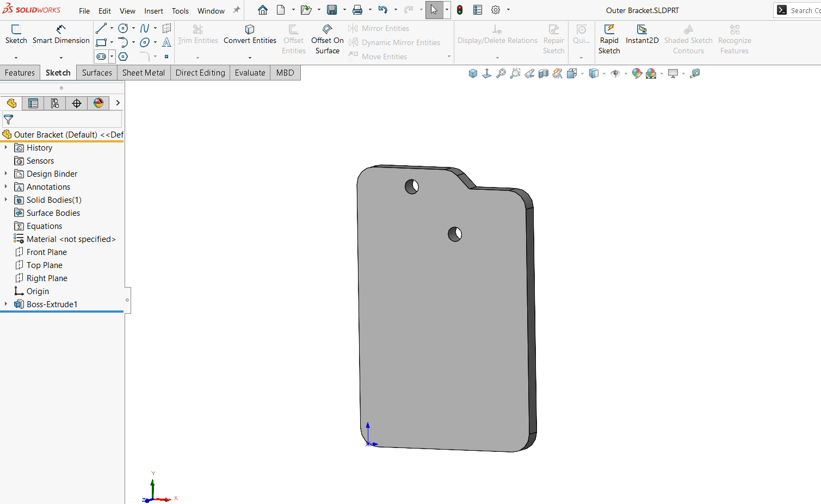
Task: Select the Smart Dimension tool
Action: point(61,35)
